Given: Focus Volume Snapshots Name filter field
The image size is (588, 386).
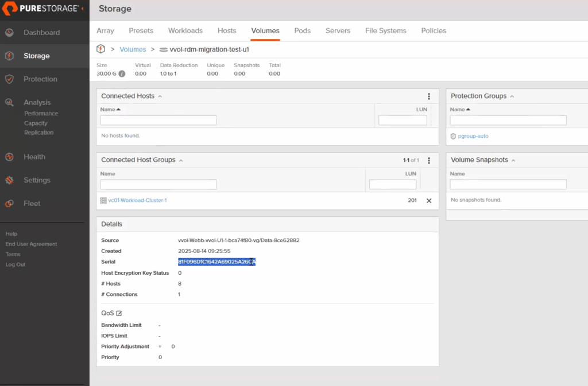Looking at the screenshot, I should click(508, 184).
